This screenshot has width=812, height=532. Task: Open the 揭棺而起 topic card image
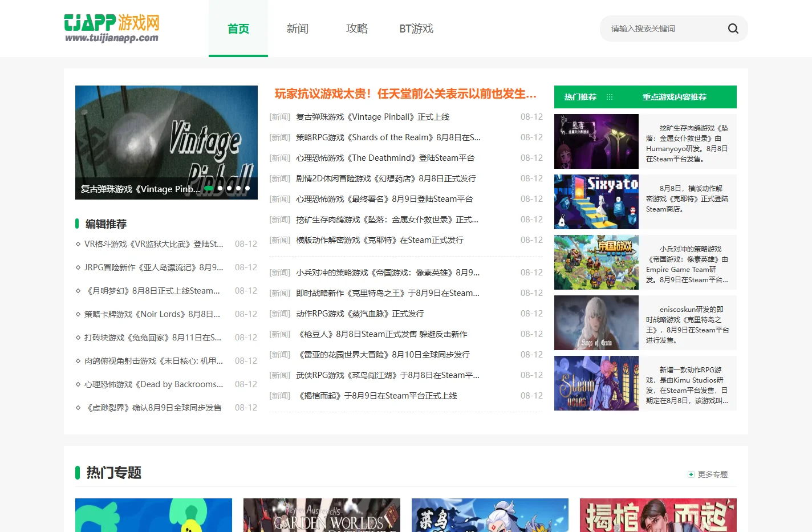(658, 515)
